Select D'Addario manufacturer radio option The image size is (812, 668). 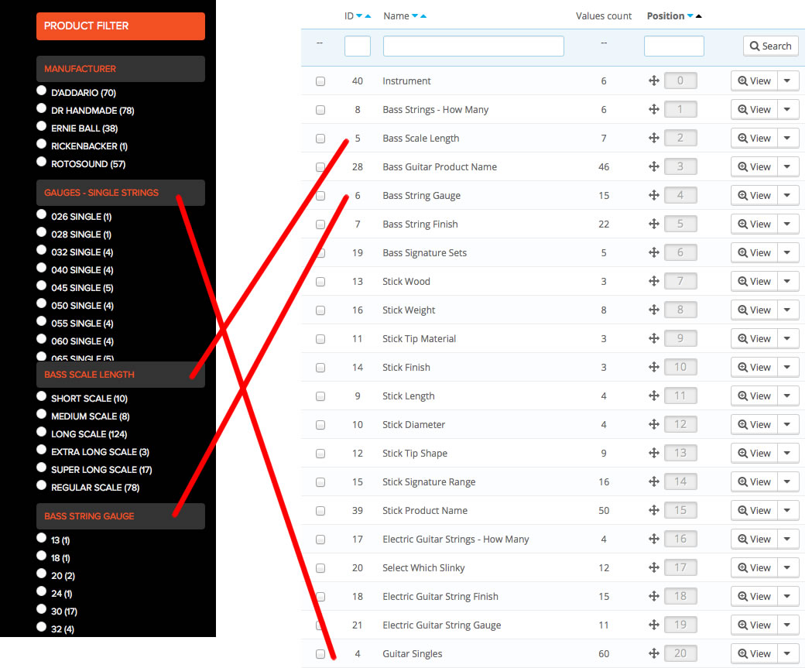[42, 91]
